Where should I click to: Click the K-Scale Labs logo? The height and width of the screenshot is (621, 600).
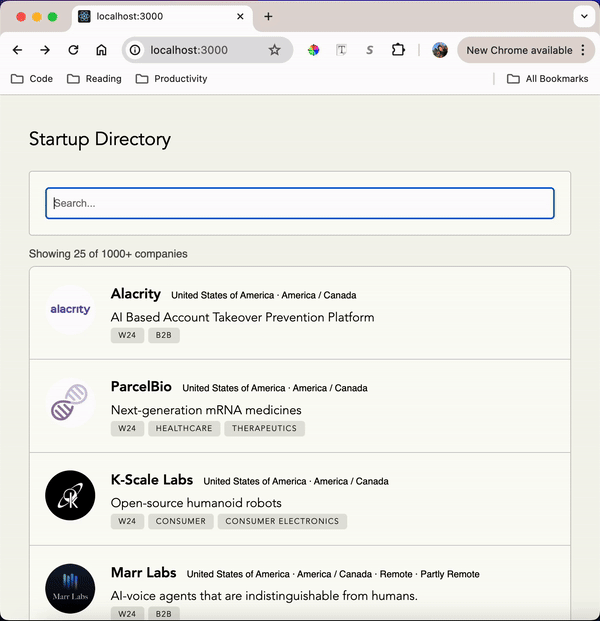(x=70, y=495)
